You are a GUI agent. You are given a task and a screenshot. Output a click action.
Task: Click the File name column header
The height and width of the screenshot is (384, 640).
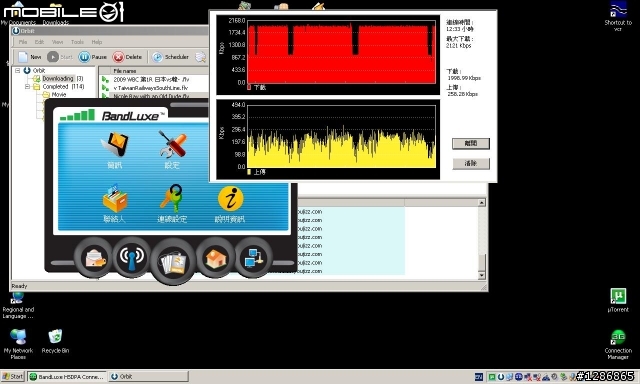point(153,71)
